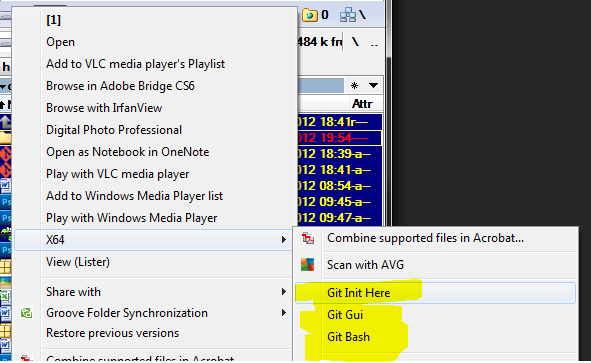Click the Attr column header
This screenshot has width=591, height=363.
(x=362, y=104)
